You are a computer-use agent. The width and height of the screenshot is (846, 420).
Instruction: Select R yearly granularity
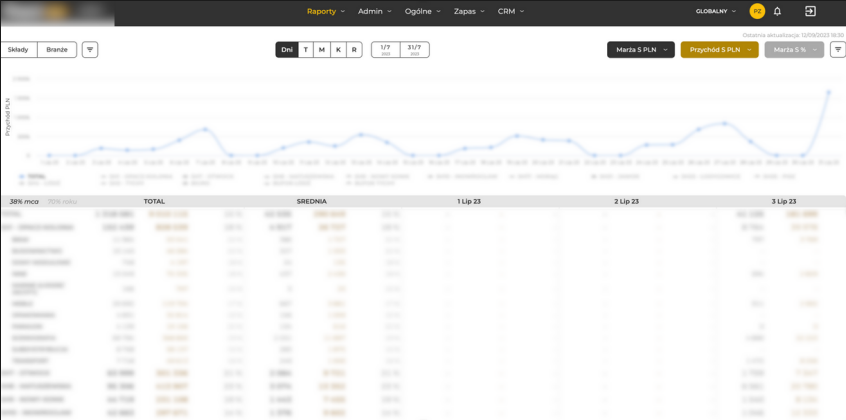click(x=354, y=49)
